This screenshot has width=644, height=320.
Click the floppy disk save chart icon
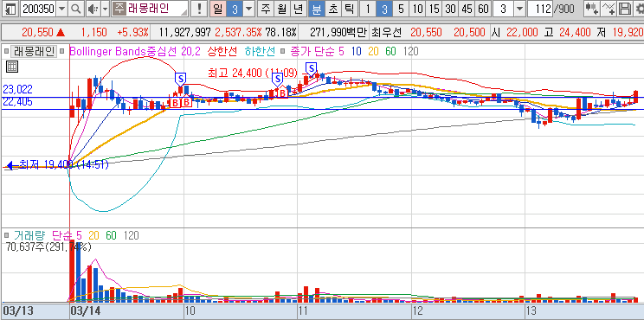click(625, 9)
